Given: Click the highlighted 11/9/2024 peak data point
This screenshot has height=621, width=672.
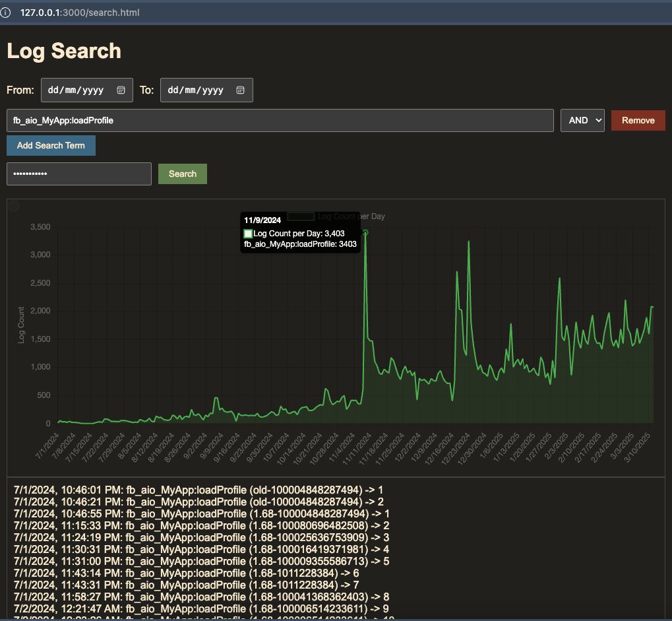Looking at the screenshot, I should pos(365,232).
